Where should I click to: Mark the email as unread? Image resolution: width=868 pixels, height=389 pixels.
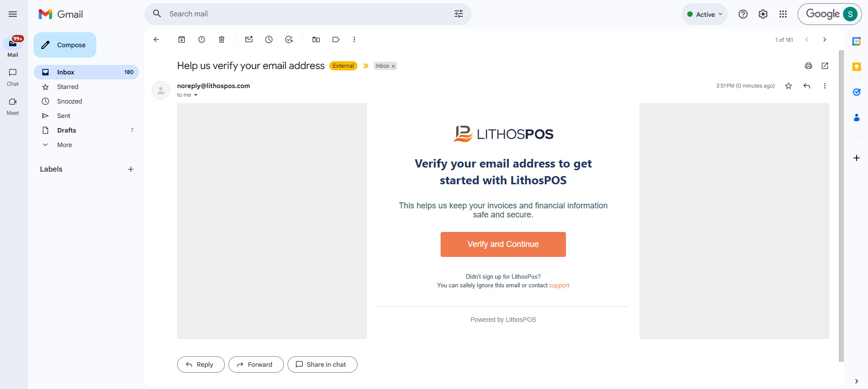coord(249,39)
